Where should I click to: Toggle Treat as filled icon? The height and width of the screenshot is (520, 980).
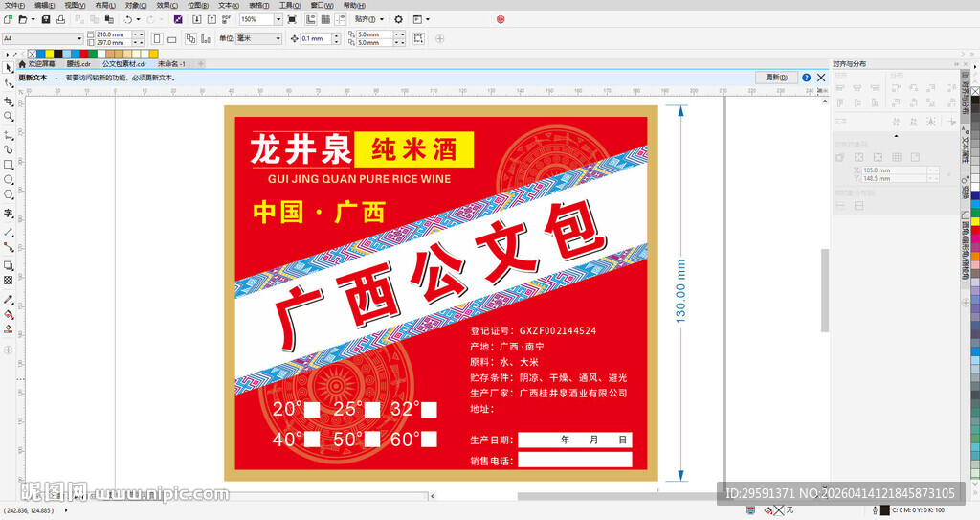418,39
